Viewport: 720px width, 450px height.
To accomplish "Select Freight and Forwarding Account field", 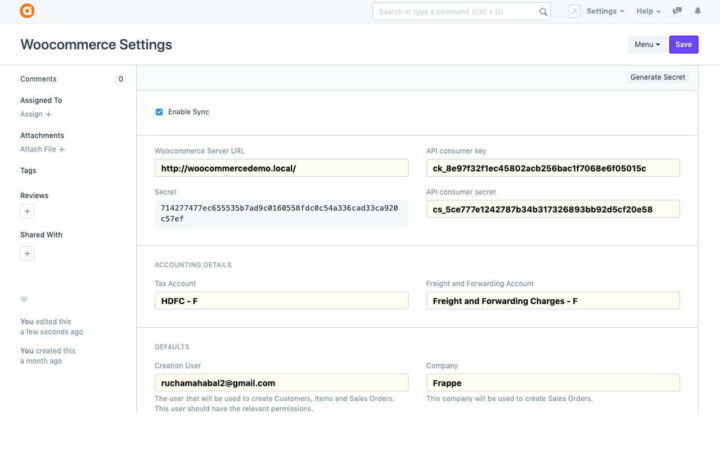I will [553, 301].
